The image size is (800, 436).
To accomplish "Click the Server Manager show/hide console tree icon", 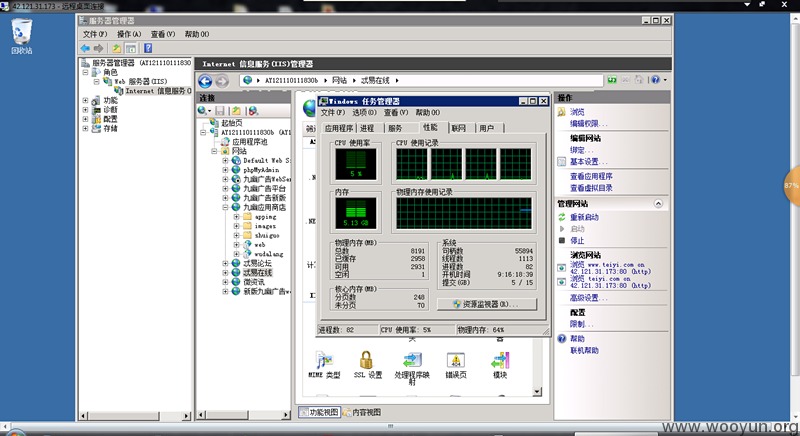I will [x=131, y=48].
